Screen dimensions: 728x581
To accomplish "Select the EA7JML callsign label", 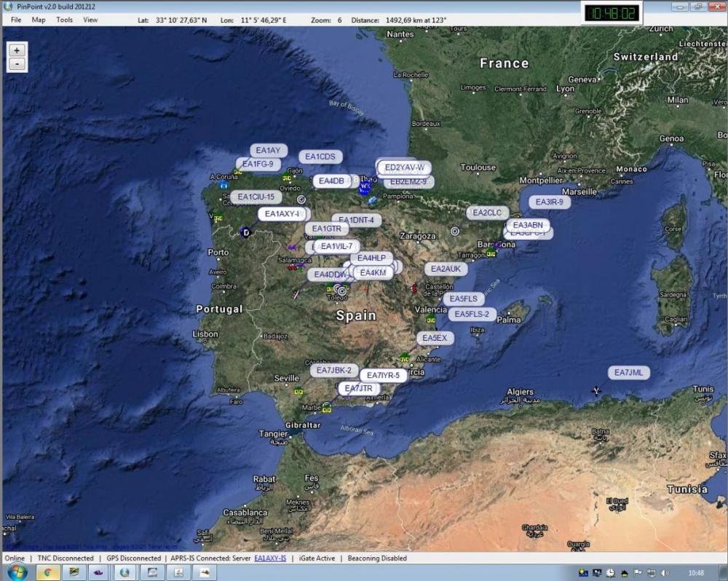I will point(628,373).
